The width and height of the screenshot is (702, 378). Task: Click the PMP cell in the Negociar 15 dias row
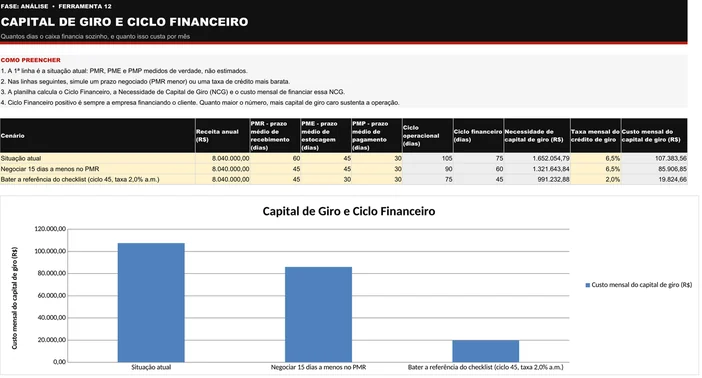377,169
